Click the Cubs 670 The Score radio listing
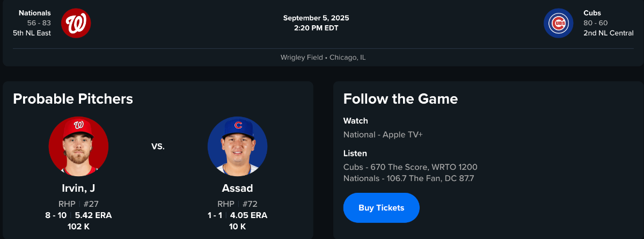The image size is (644, 239). click(411, 167)
